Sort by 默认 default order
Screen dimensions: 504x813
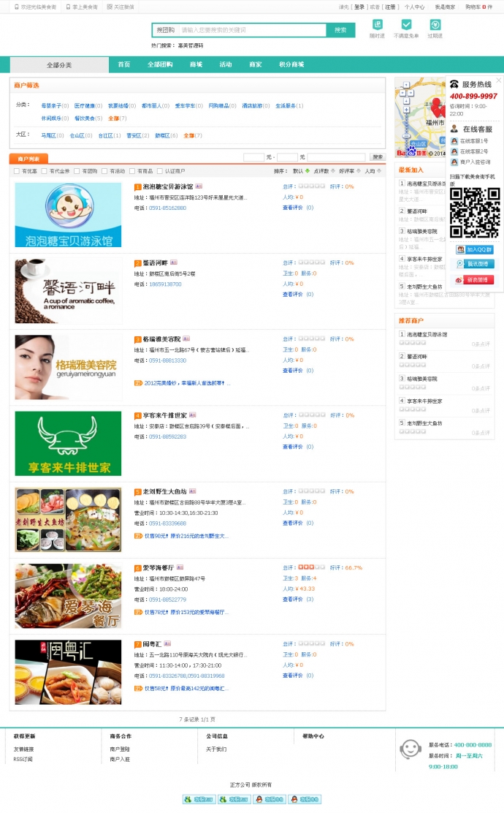[x=301, y=171]
